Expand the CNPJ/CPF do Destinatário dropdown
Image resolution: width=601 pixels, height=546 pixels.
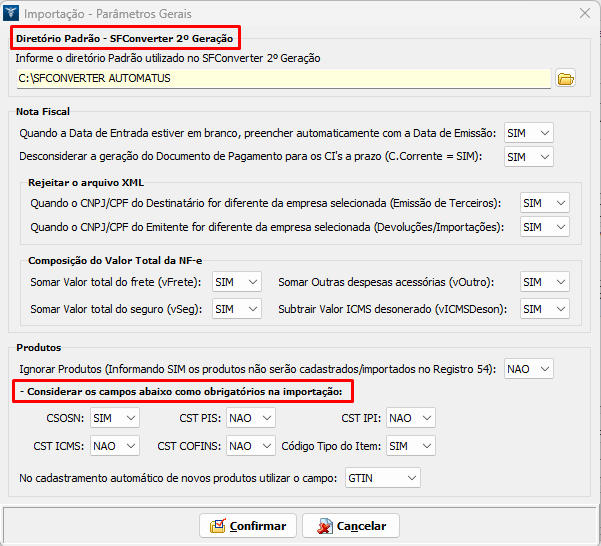click(x=545, y=203)
